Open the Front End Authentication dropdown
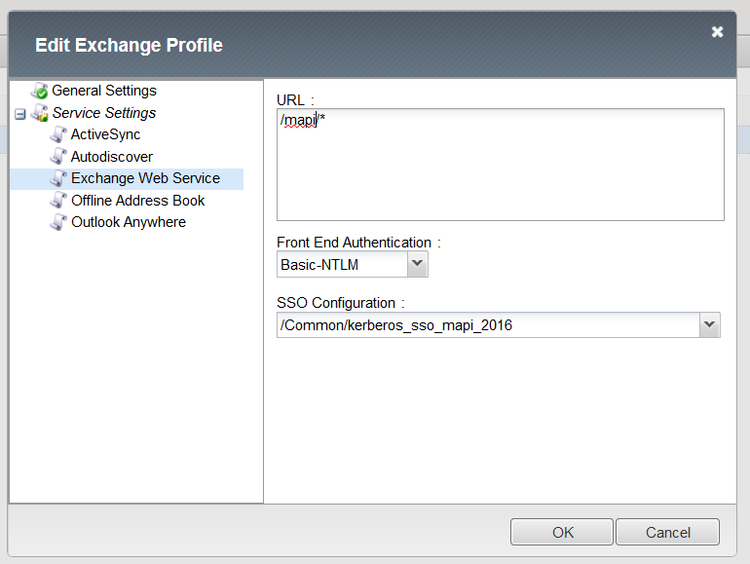 coord(418,265)
